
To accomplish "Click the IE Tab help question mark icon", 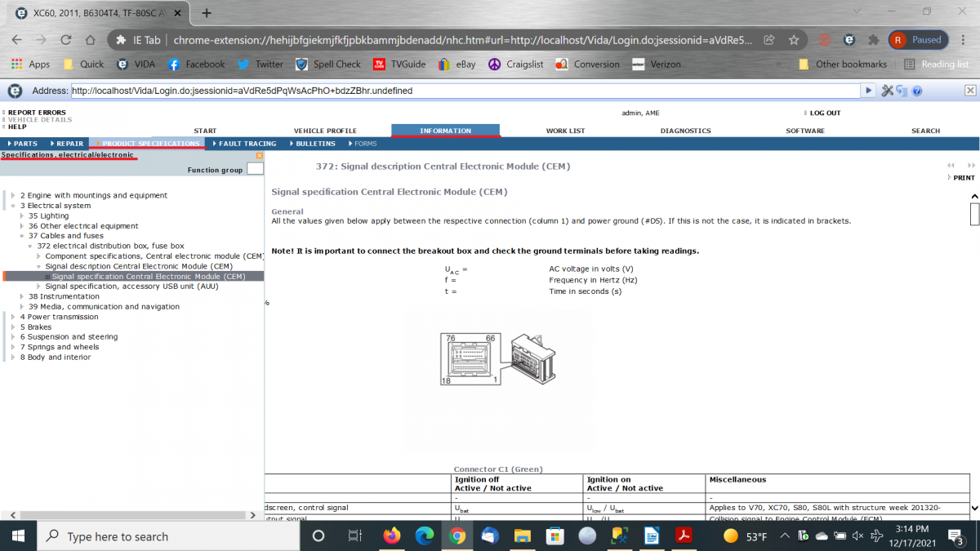I will (x=917, y=91).
